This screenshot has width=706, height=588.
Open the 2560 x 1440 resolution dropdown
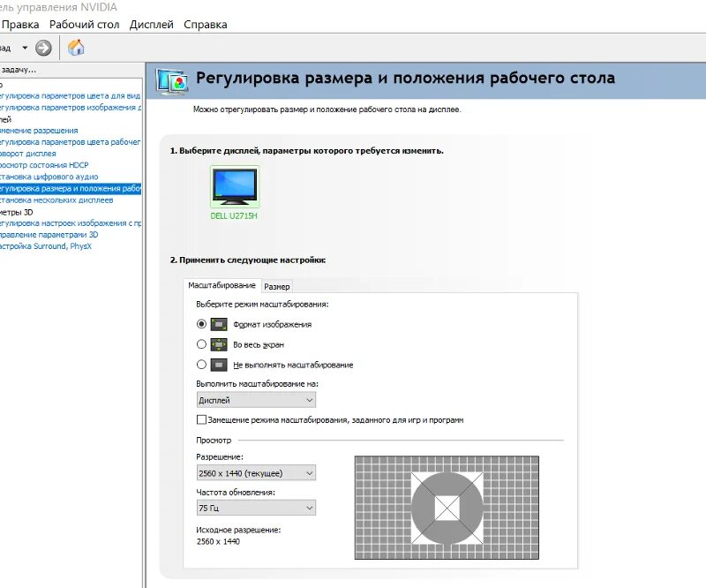pyautogui.click(x=256, y=473)
